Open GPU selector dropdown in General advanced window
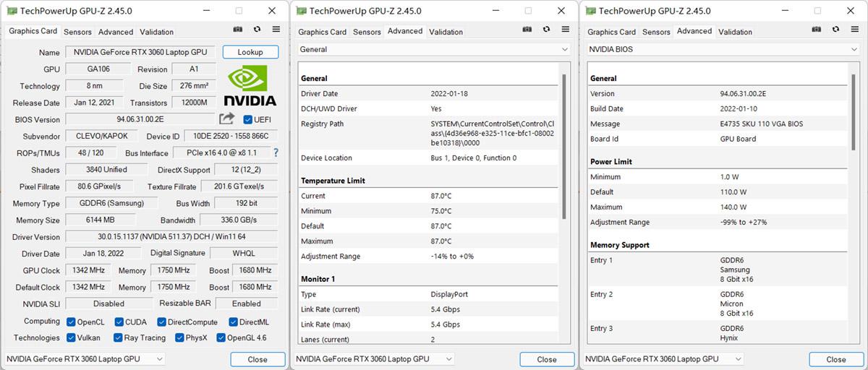The height and width of the screenshot is (370, 868). click(x=374, y=358)
